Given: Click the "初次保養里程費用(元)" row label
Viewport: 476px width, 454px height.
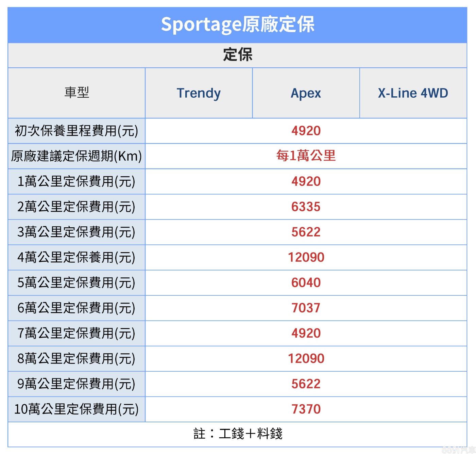Looking at the screenshot, I should pyautogui.click(x=76, y=131).
